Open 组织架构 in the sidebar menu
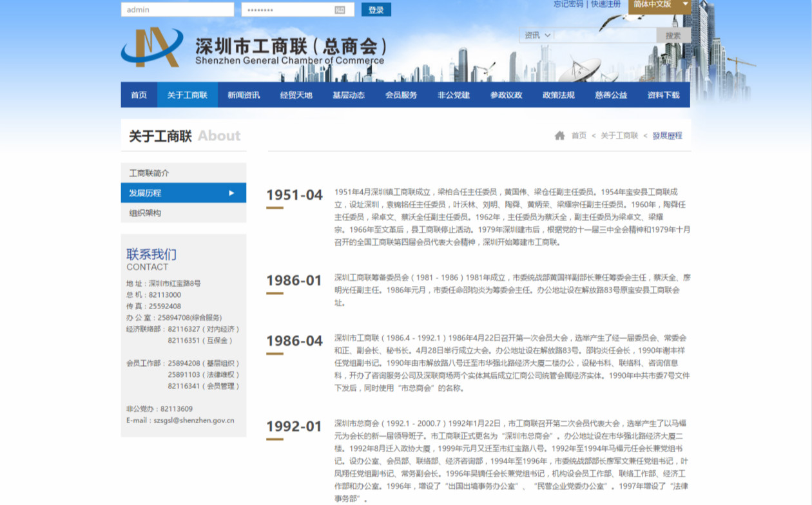812x505 pixels. point(184,213)
